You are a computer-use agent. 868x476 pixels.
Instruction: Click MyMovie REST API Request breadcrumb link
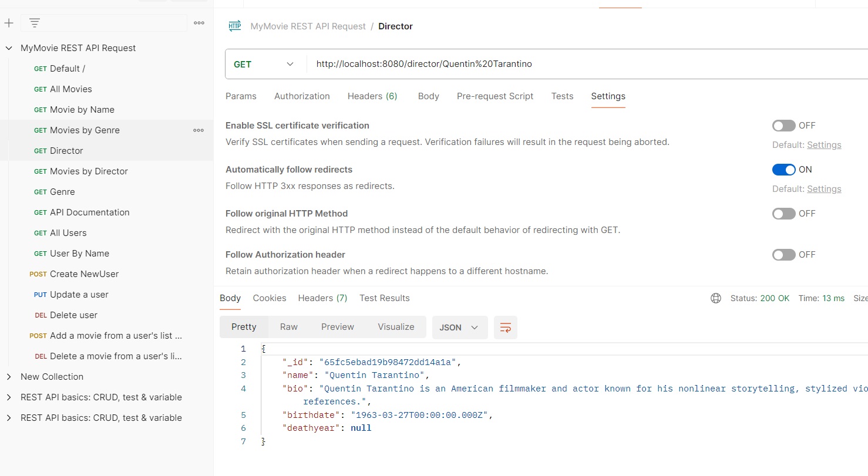(x=308, y=26)
